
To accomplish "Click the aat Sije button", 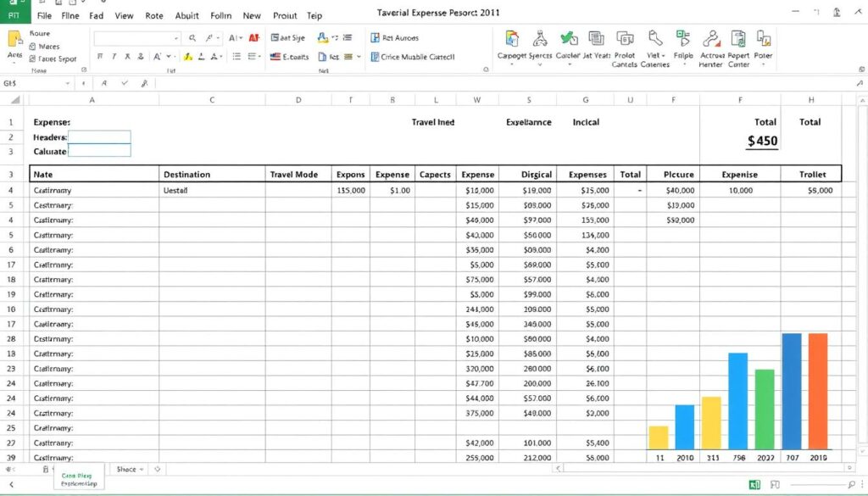I will [x=288, y=37].
